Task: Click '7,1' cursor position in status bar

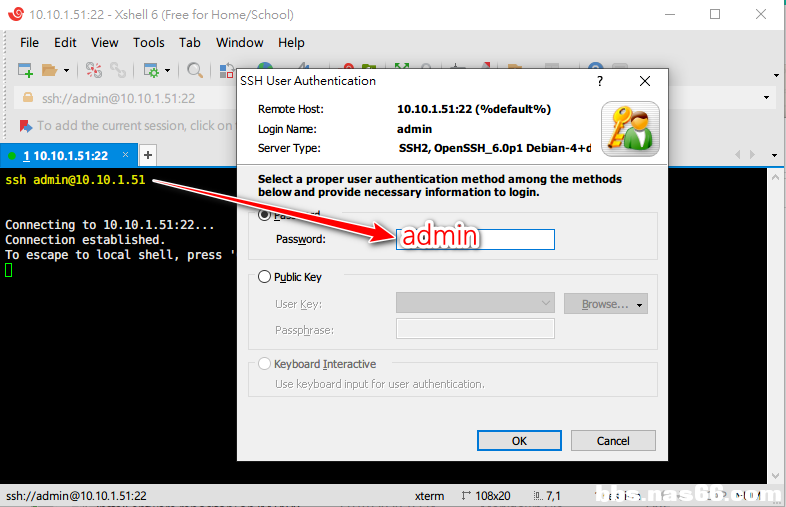Action: (553, 496)
